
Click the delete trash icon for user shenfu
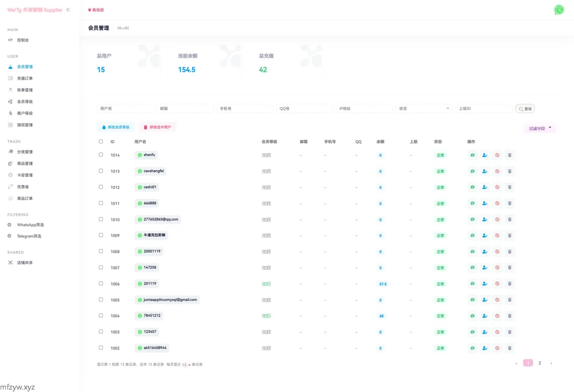pyautogui.click(x=509, y=155)
